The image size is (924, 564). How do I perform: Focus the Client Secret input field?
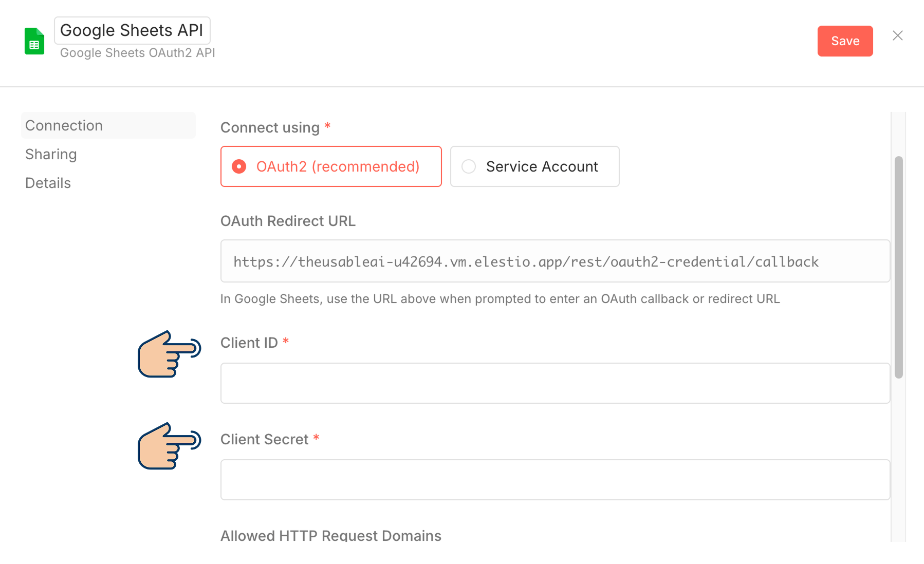(555, 480)
